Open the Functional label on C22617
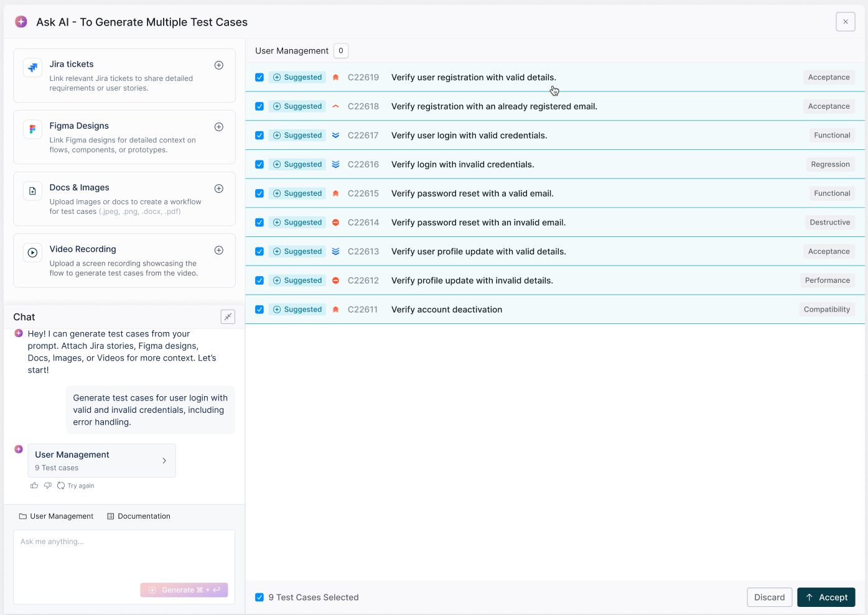868x615 pixels. pos(832,135)
